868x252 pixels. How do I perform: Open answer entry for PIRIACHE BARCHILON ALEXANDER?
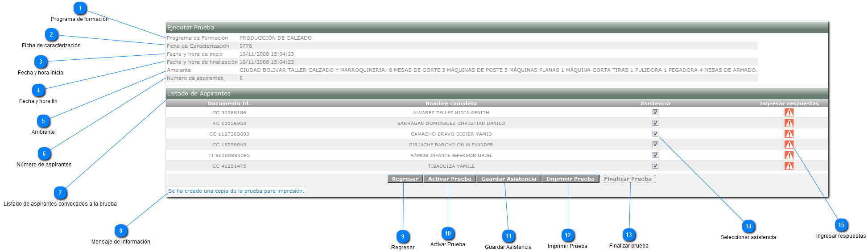[x=789, y=145]
